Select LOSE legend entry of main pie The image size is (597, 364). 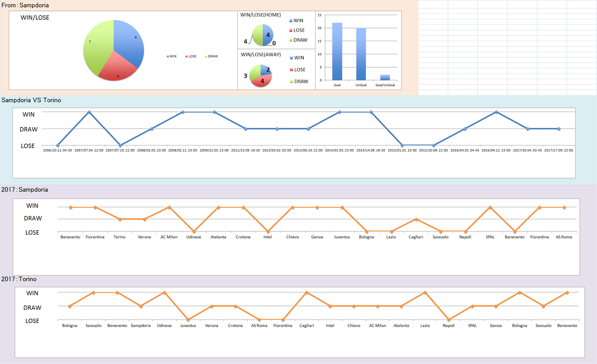[x=191, y=56]
